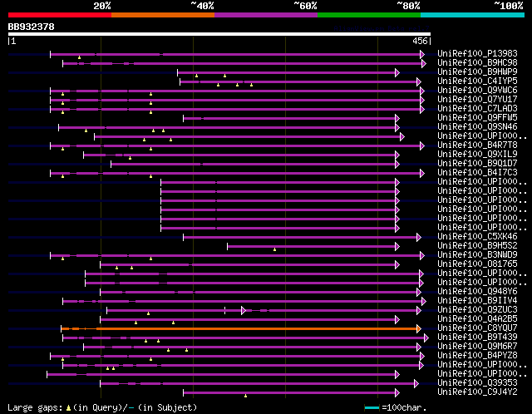532x414 pixels.
Task: Click the arrowhead ending the B9IIV4 alignment
Action: (x=424, y=301)
